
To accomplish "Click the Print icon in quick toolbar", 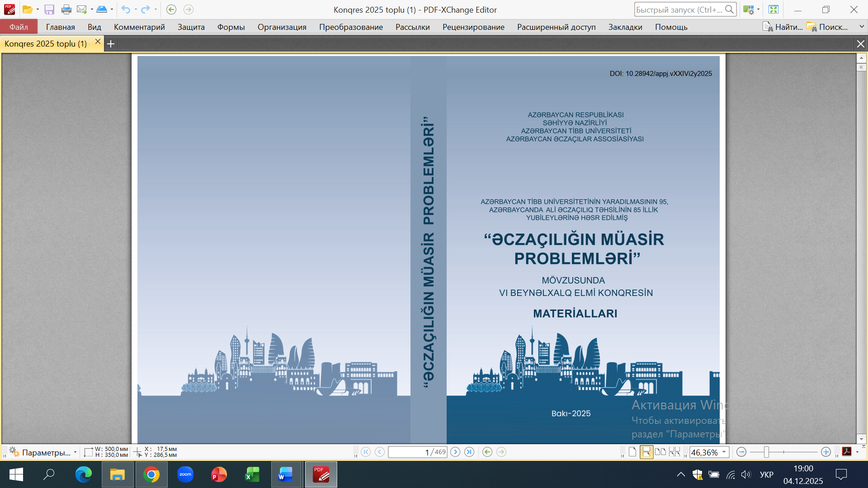I will pos(66,9).
